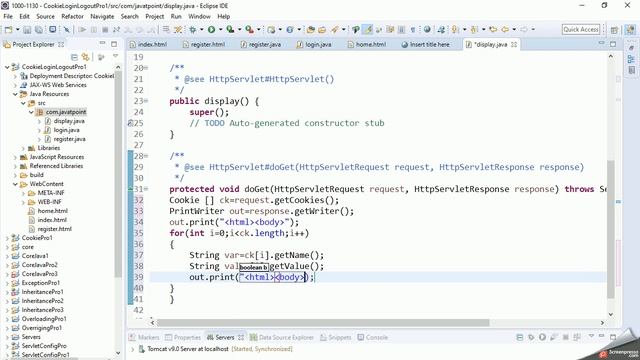This screenshot has width=640, height=360.
Task: Click the editor's vertical scrollbar
Action: tap(611, 229)
